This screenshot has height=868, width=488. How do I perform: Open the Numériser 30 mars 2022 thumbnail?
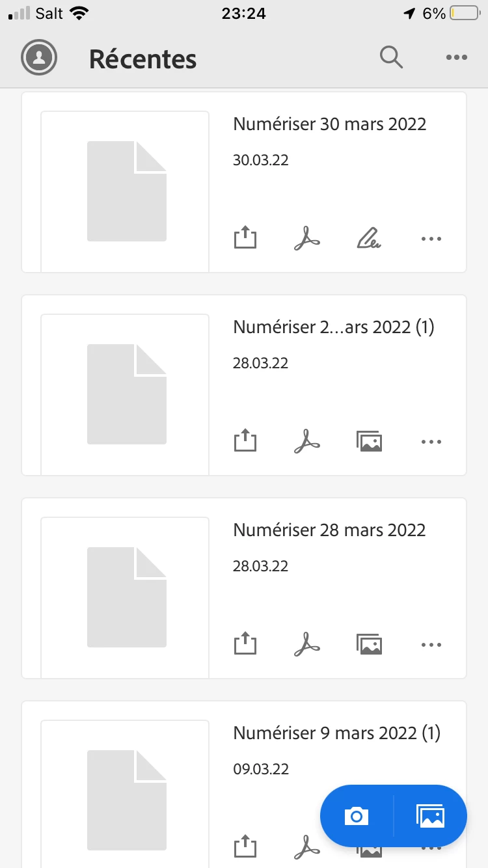(125, 191)
